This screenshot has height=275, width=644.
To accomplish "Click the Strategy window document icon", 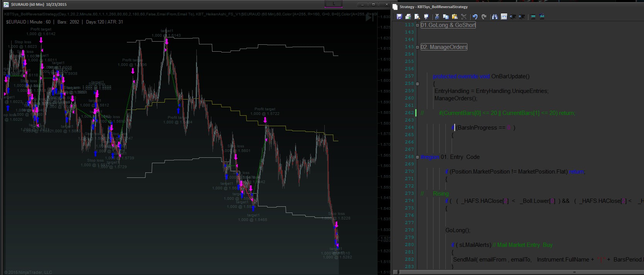I will [395, 7].
